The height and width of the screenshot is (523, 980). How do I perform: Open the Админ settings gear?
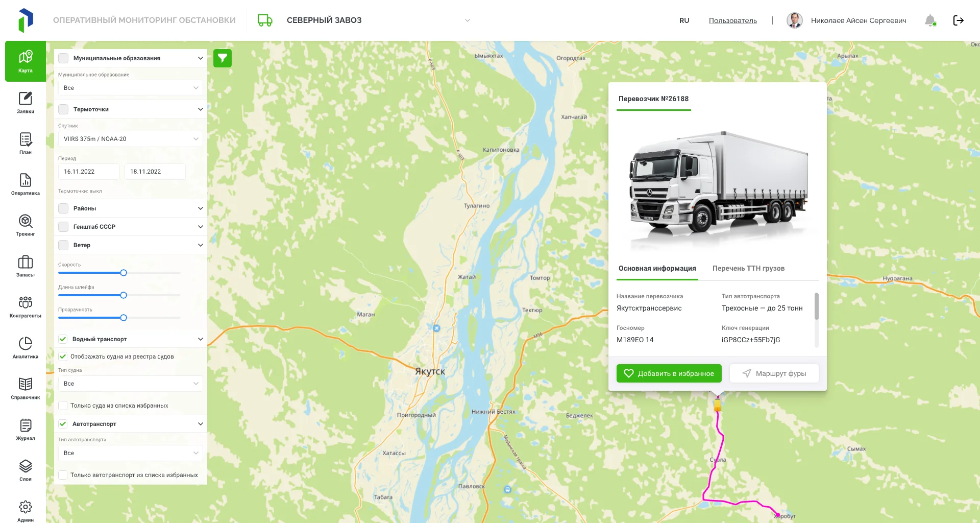coord(26,507)
